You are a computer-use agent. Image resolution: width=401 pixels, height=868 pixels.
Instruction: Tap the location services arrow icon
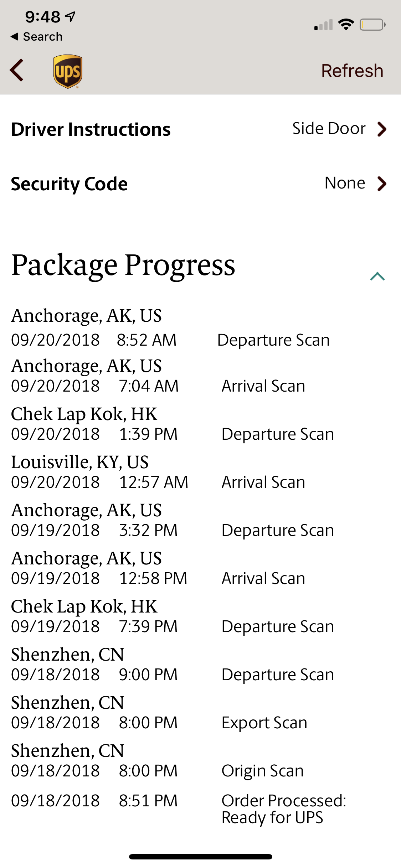(71, 16)
